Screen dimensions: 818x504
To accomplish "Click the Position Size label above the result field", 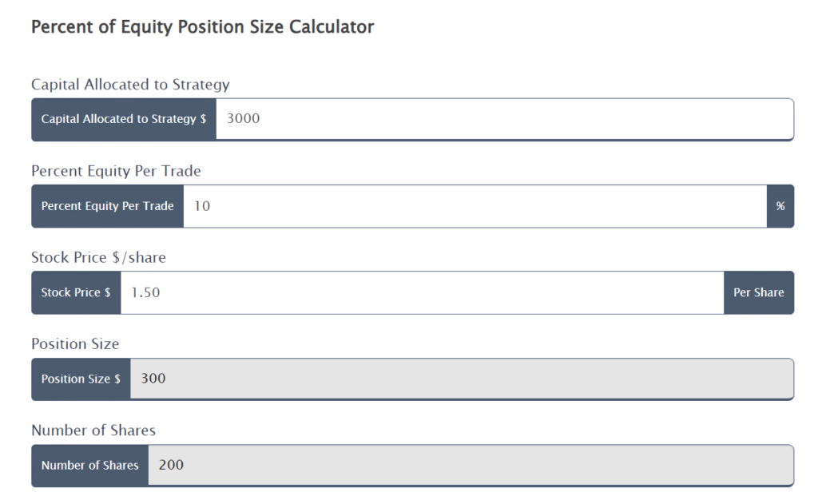I will click(75, 344).
